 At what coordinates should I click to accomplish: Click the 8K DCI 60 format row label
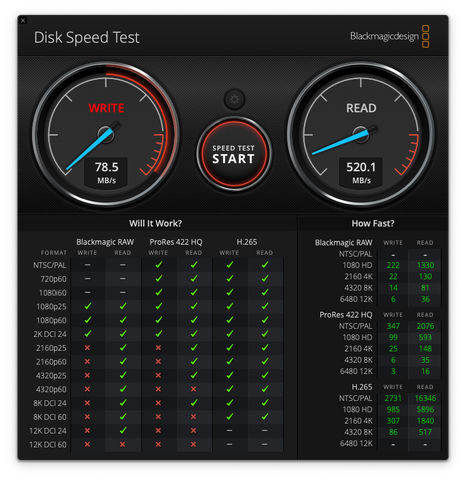coord(50,417)
